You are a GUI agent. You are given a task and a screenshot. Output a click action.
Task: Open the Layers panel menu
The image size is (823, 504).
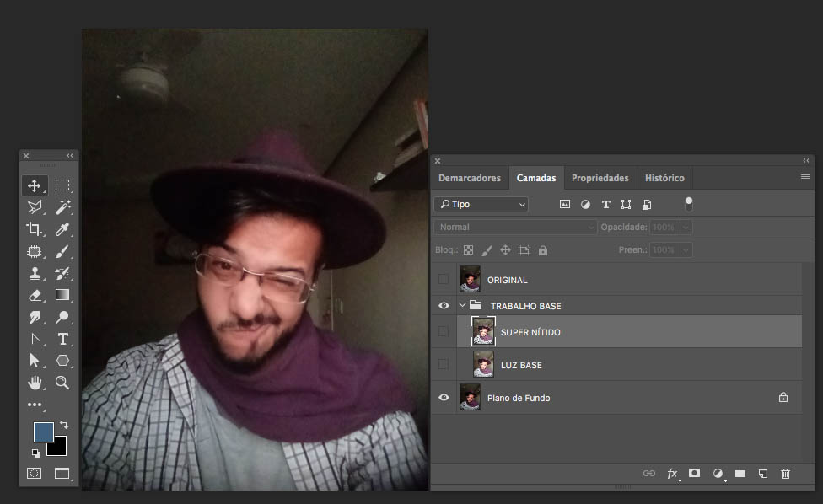806,178
